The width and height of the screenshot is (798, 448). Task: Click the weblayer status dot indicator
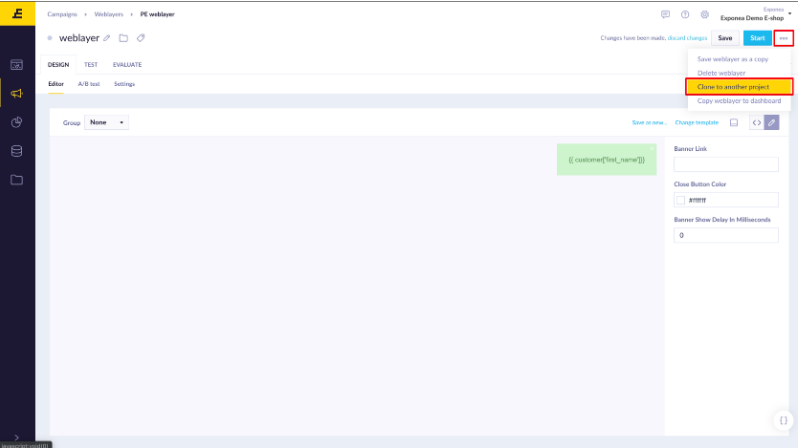50,38
